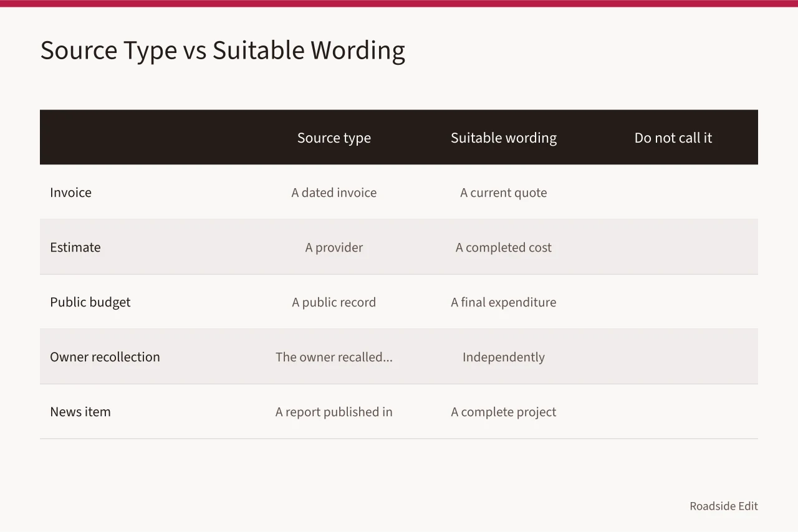Select the cell The owner recalled...

(x=334, y=357)
